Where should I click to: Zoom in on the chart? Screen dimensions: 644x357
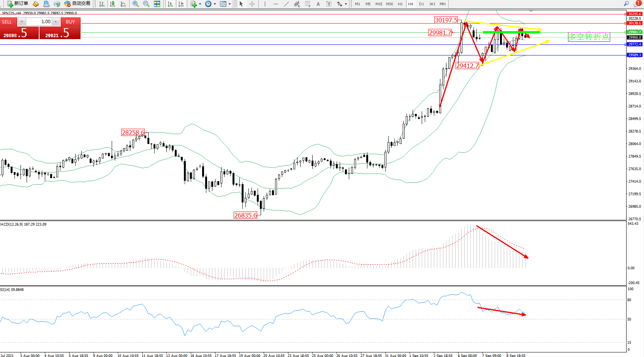pos(136,4)
